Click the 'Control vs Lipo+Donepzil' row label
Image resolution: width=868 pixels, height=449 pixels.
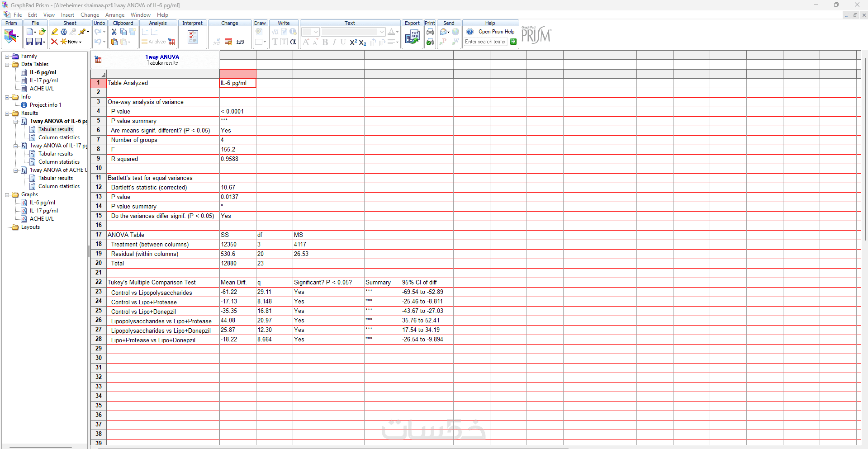[143, 312]
